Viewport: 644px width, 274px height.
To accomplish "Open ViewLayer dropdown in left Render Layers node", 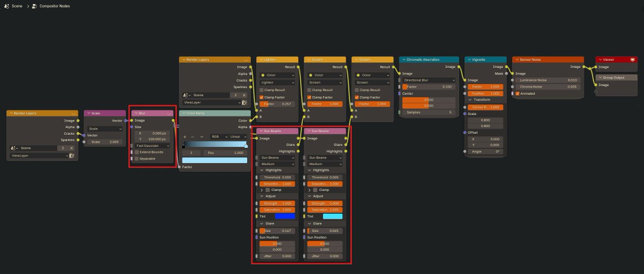I will point(40,156).
